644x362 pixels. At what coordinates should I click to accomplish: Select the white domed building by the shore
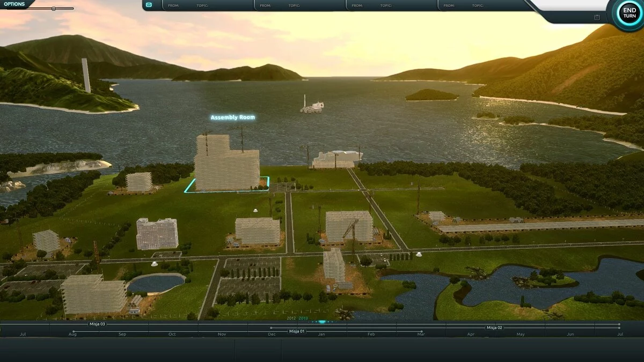point(337,159)
